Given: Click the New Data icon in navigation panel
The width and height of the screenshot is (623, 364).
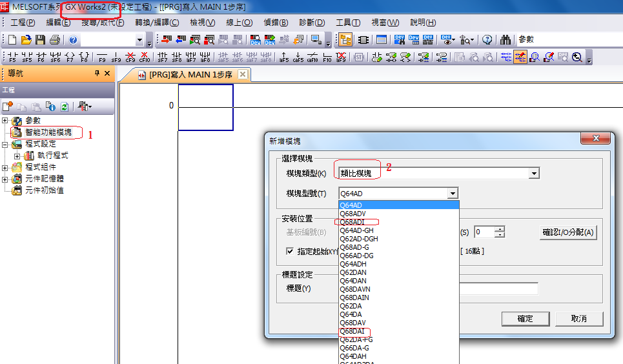Looking at the screenshot, I should coord(8,106).
